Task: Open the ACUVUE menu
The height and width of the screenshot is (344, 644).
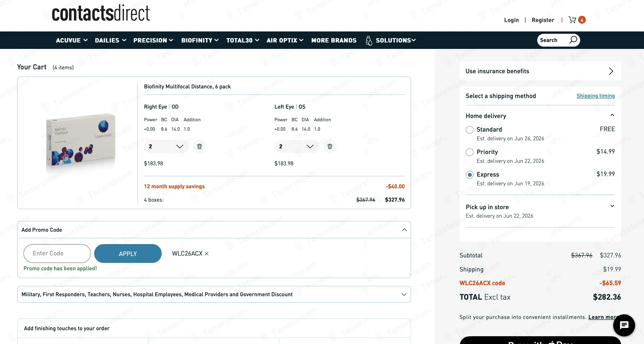Action: coord(72,40)
